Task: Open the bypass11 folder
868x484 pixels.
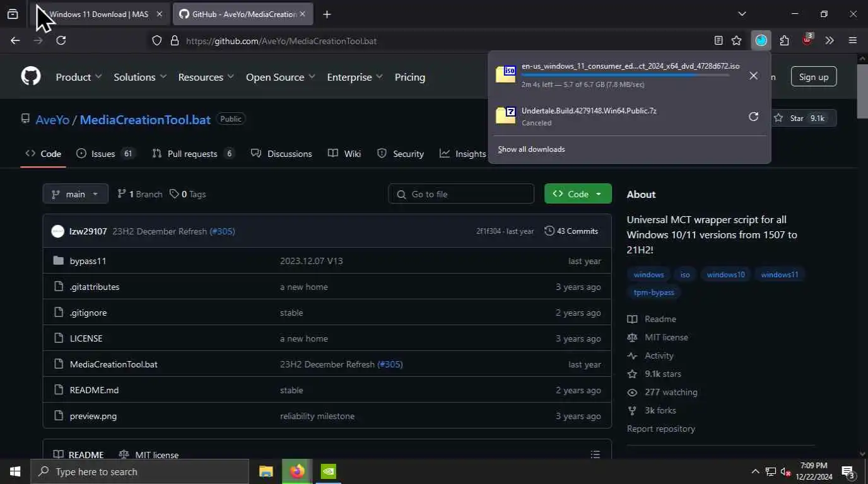Action: pyautogui.click(x=88, y=261)
